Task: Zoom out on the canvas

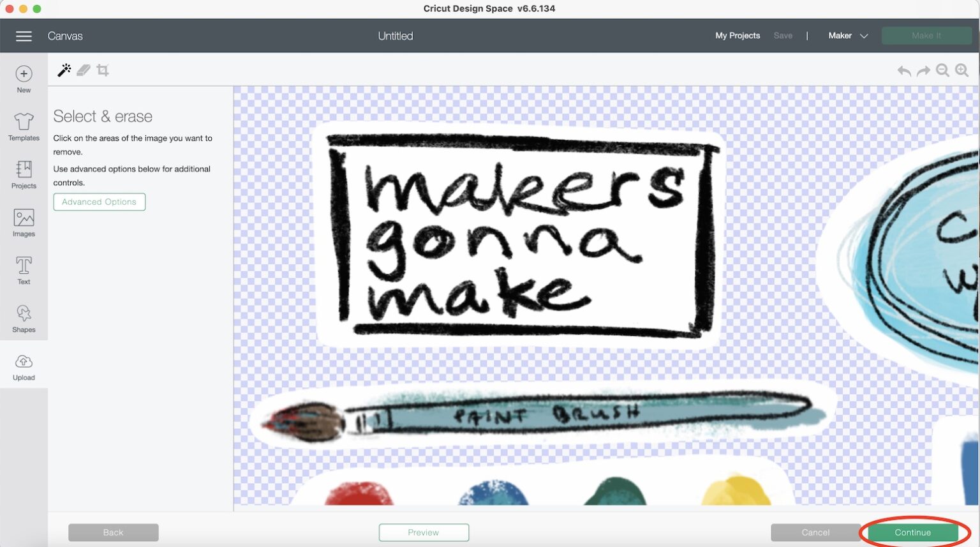Action: [942, 70]
